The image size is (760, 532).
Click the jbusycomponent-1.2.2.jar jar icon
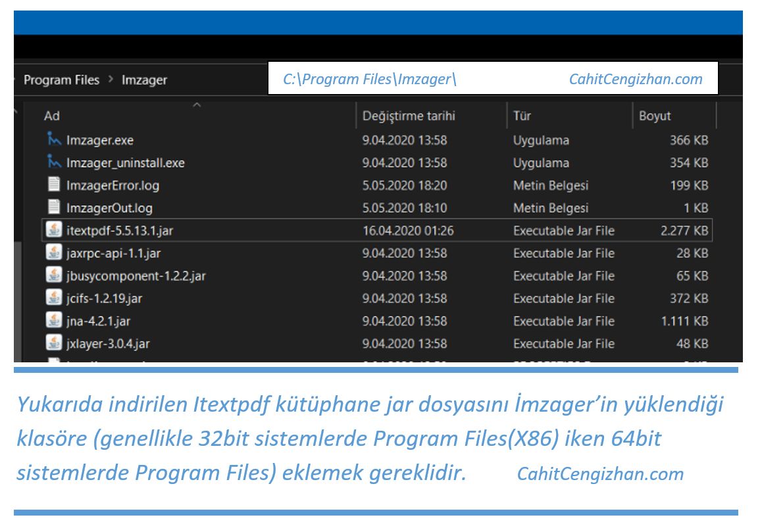[55, 276]
